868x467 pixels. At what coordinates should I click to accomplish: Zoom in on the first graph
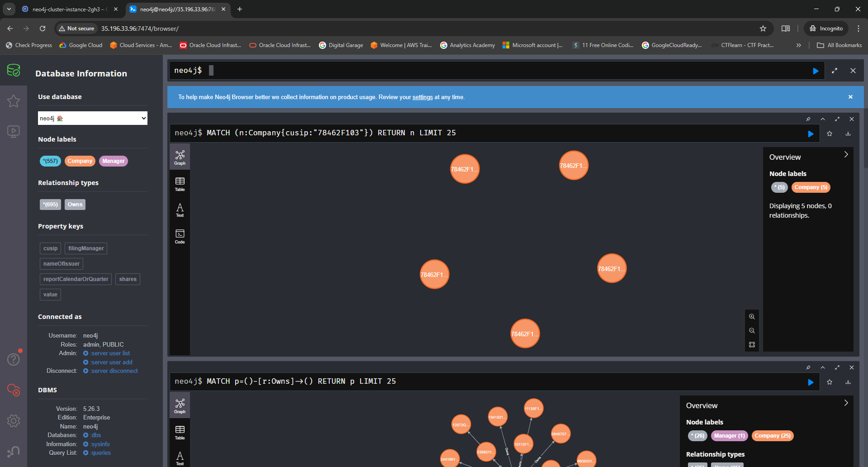pyautogui.click(x=752, y=317)
